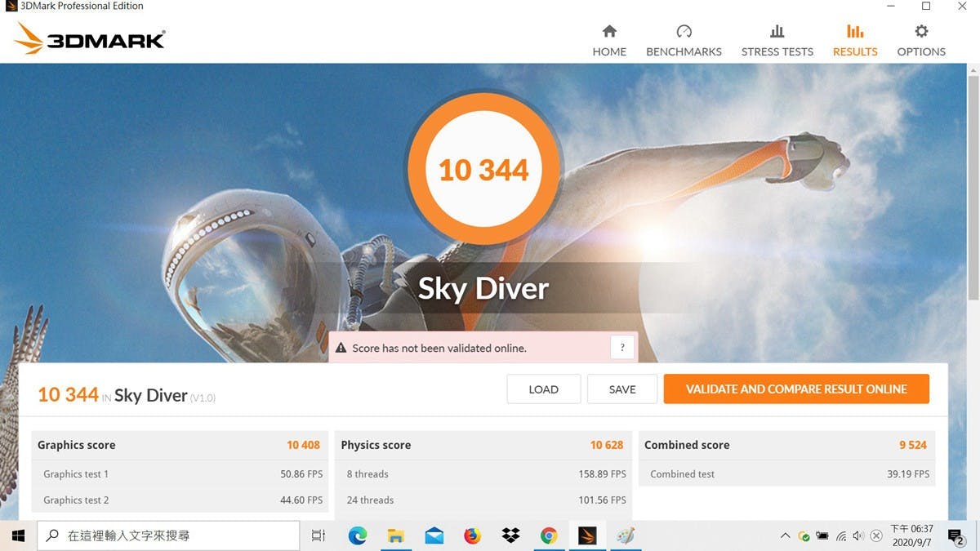Click 3DMark taskbar icon
Image resolution: width=980 pixels, height=551 pixels.
point(587,535)
